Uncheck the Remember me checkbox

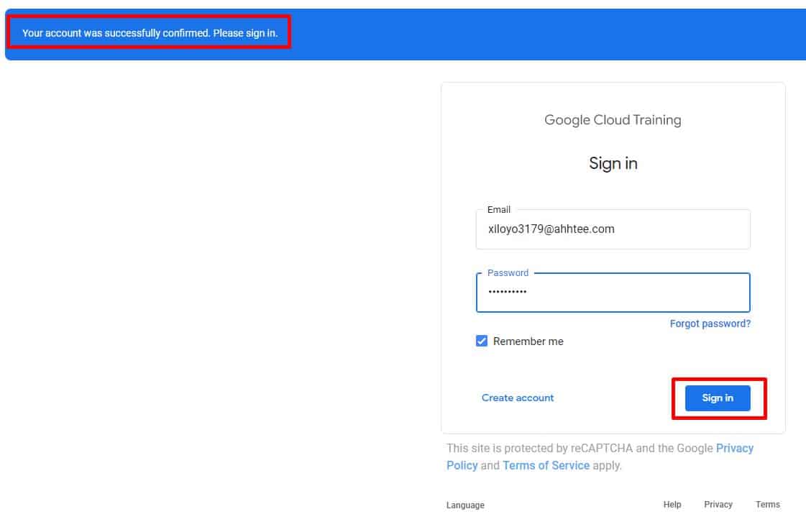click(482, 341)
